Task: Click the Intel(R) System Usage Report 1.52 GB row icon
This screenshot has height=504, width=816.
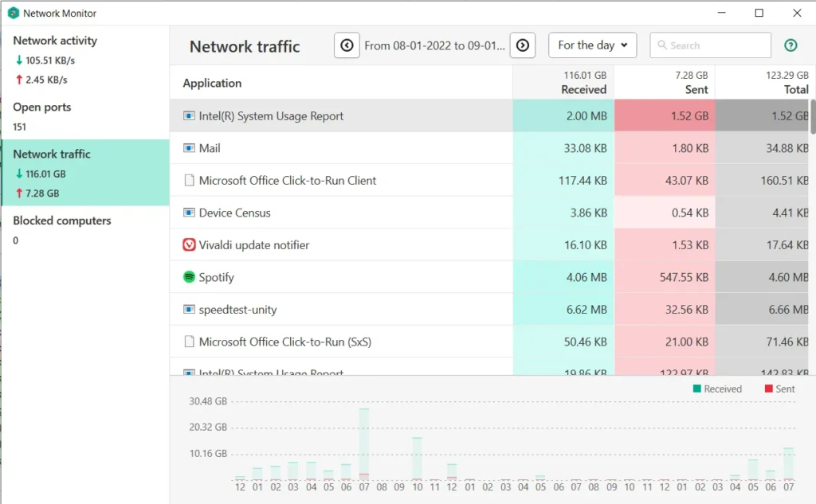Action: pos(189,115)
